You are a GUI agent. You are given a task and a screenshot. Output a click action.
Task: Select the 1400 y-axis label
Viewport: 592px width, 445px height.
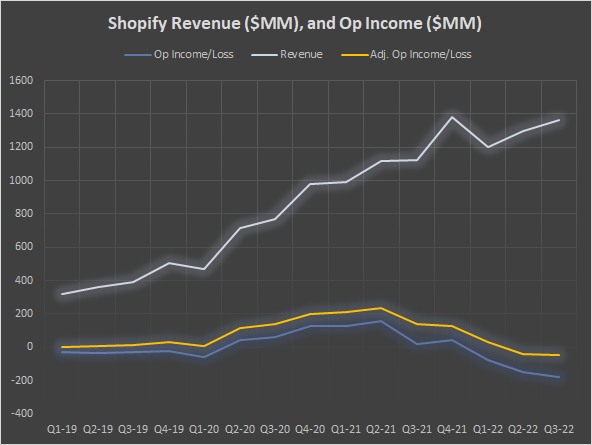coord(21,114)
